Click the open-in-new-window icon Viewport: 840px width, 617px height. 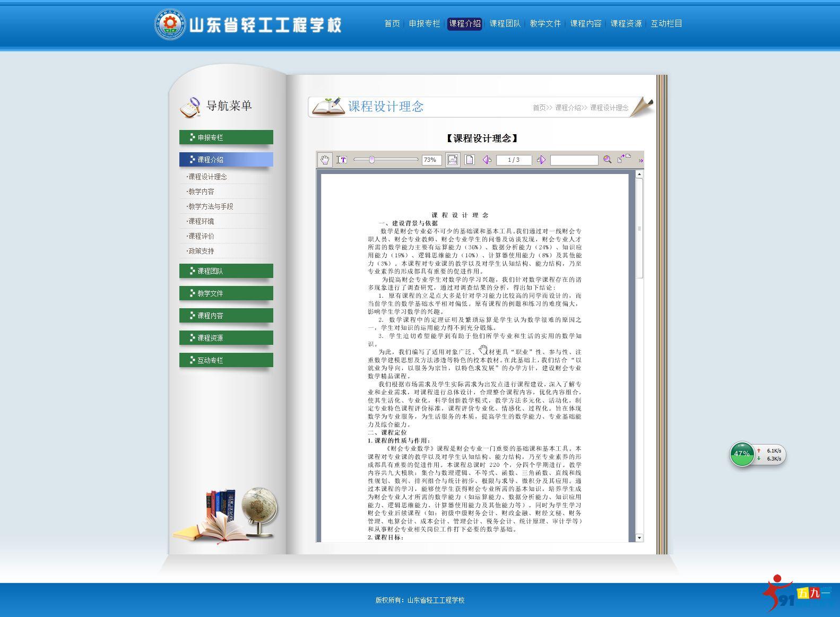tap(623, 159)
